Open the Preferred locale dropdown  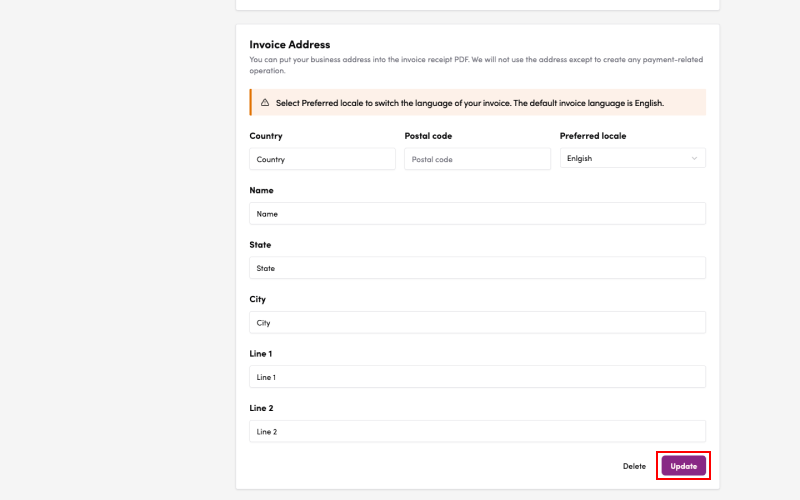pyautogui.click(x=633, y=158)
